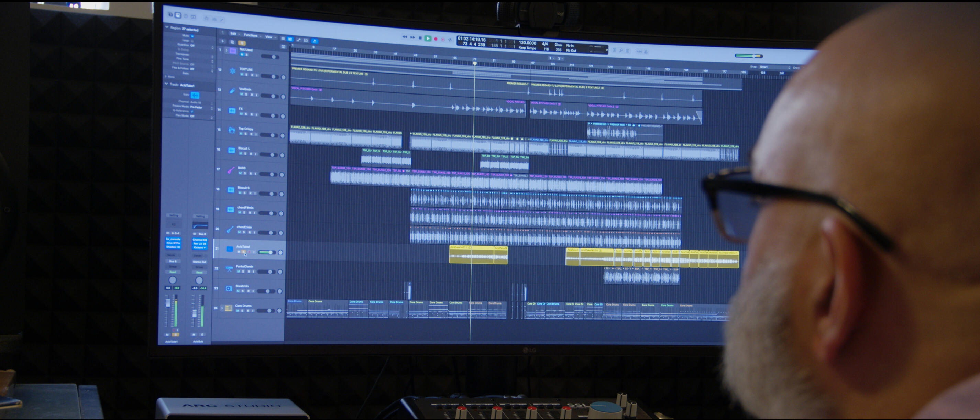The height and width of the screenshot is (420, 980).
Task: Start playback with the green Play button
Action: (x=428, y=38)
